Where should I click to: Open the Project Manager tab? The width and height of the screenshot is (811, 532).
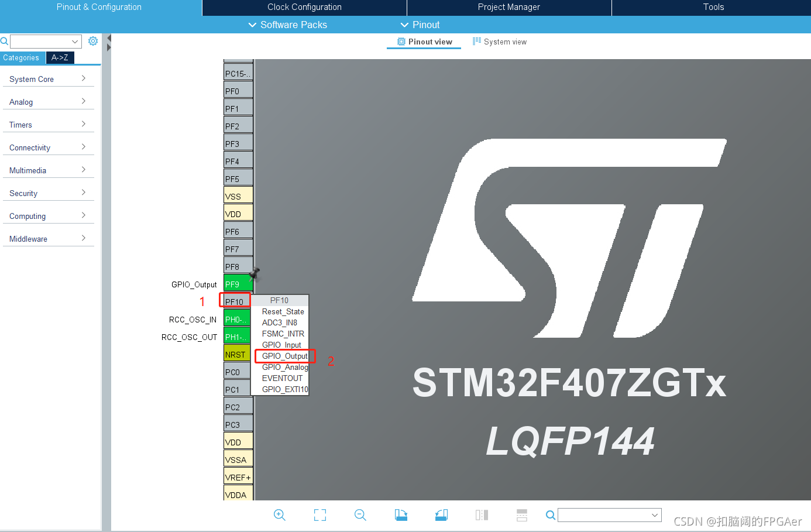pos(509,8)
